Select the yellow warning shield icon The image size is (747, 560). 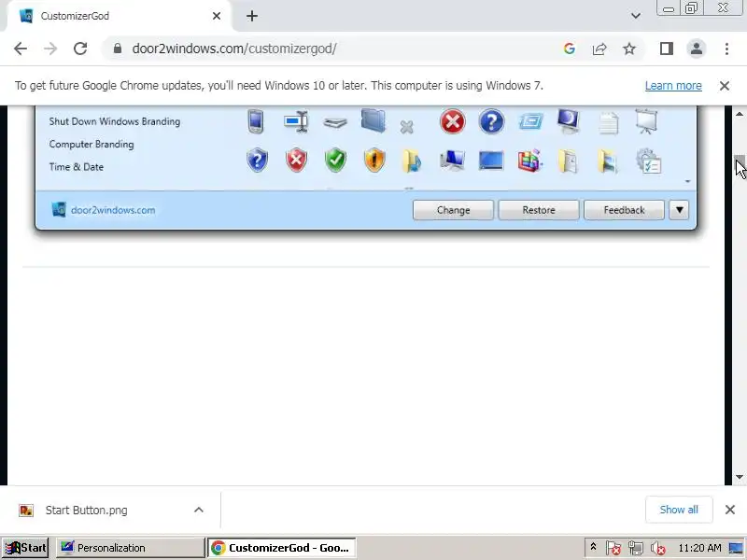(x=374, y=161)
